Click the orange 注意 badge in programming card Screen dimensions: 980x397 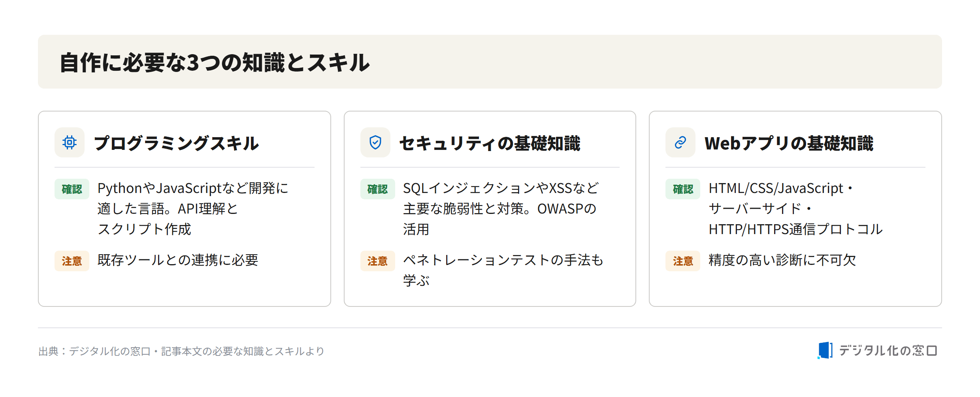(72, 261)
